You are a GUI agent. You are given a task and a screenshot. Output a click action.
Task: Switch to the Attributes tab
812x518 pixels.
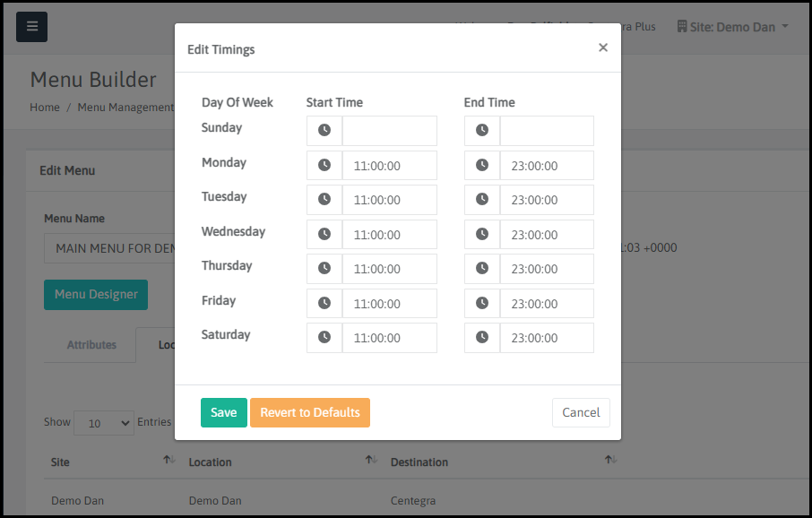tap(91, 345)
